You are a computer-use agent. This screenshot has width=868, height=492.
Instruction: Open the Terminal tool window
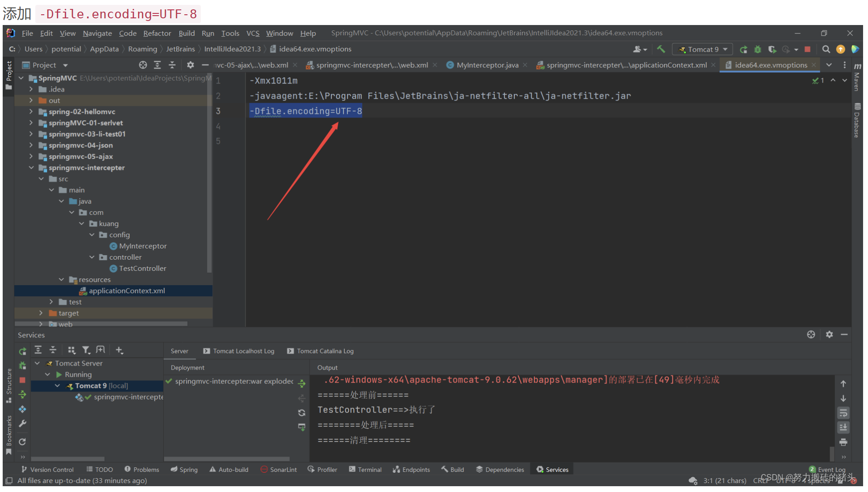(365, 470)
